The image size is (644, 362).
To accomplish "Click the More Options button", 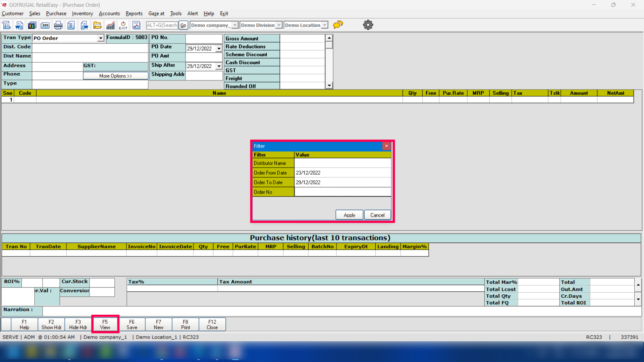I will click(115, 76).
